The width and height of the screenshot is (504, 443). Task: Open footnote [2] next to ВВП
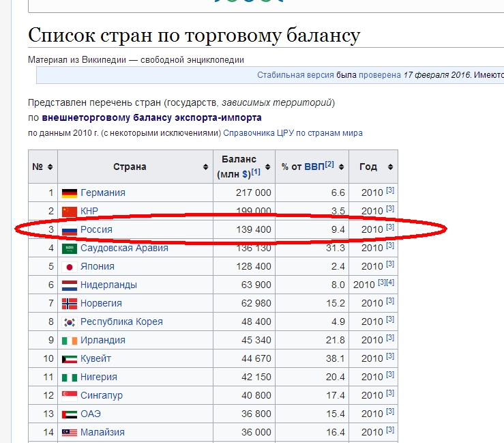(329, 164)
